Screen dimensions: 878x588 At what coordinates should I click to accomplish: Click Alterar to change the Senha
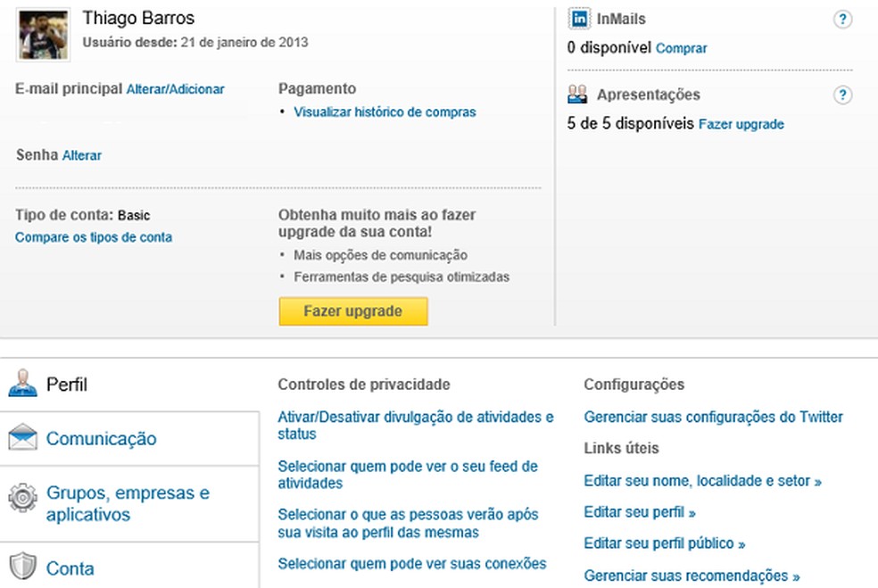click(81, 154)
